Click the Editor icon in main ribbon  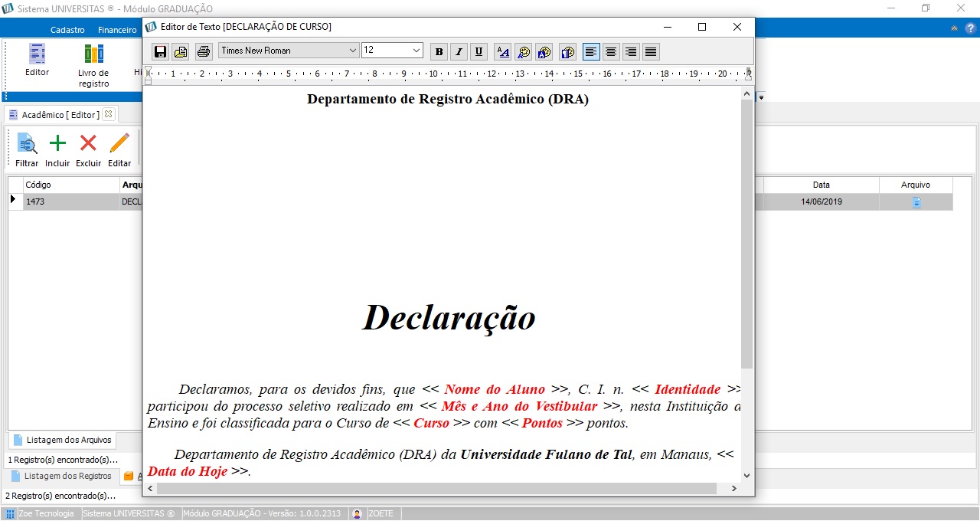tap(37, 61)
